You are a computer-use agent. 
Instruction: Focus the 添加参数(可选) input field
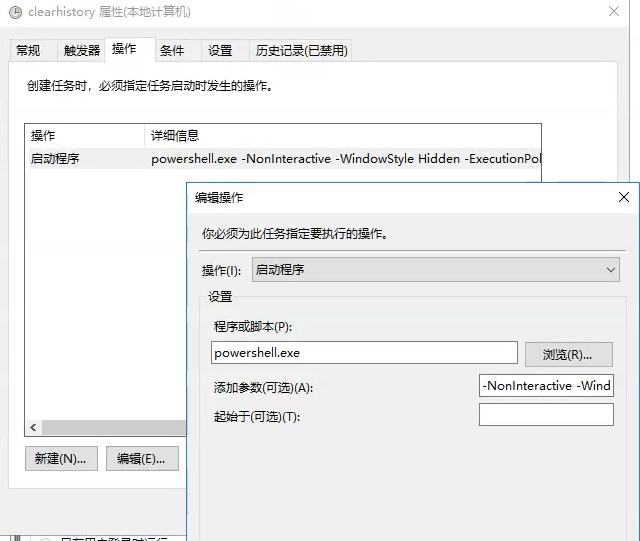pos(546,386)
